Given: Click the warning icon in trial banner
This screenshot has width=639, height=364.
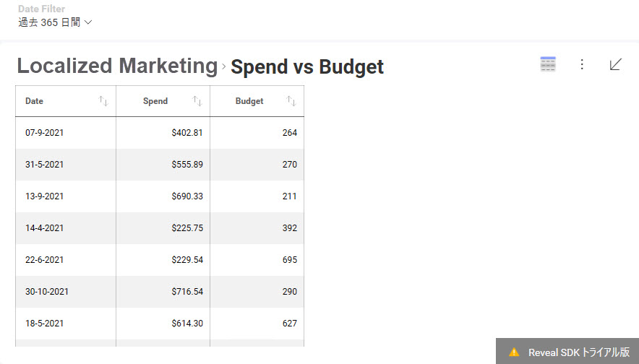Looking at the screenshot, I should [x=514, y=352].
